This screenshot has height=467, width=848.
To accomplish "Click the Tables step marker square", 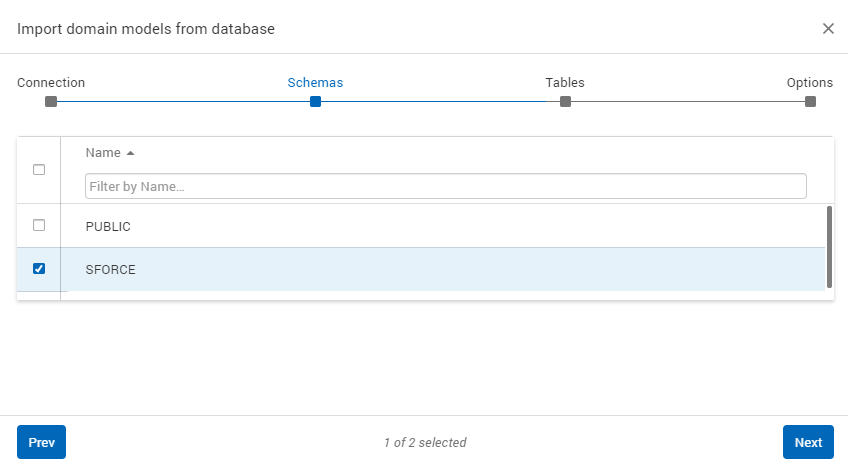I will tap(565, 101).
